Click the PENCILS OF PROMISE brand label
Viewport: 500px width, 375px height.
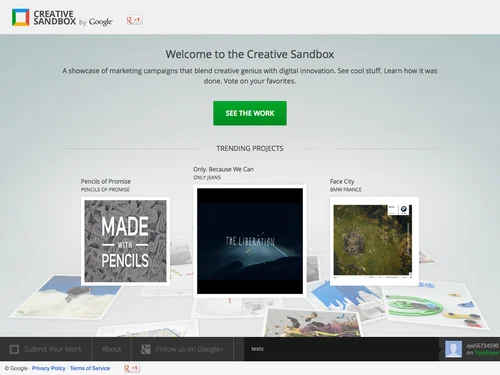point(105,190)
